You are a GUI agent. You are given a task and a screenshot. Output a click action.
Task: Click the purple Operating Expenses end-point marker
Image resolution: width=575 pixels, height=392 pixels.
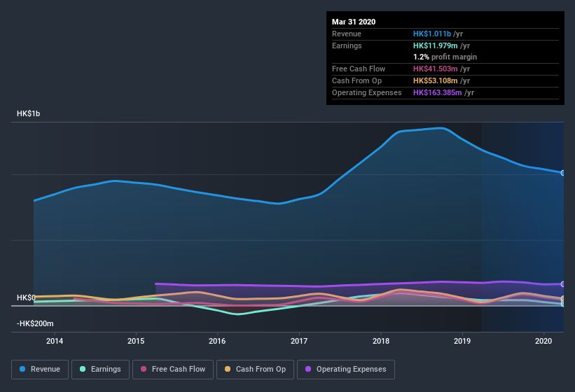[x=563, y=284]
